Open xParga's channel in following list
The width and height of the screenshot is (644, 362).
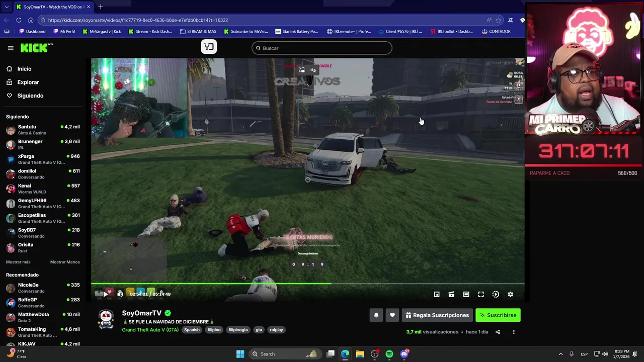(x=43, y=159)
